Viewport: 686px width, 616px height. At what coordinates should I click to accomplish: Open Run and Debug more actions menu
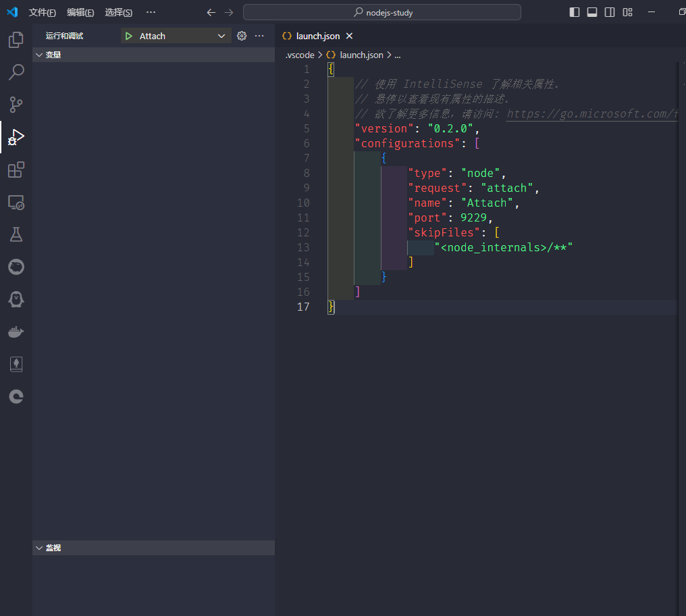point(259,36)
